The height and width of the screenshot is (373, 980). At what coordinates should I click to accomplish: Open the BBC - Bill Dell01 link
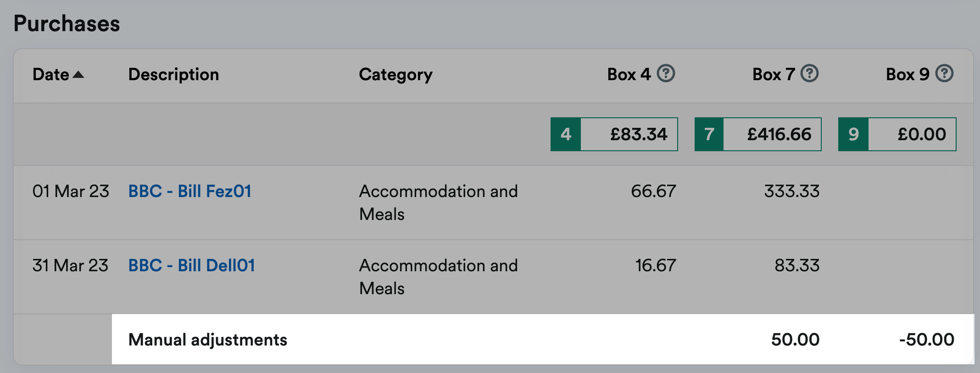191,265
